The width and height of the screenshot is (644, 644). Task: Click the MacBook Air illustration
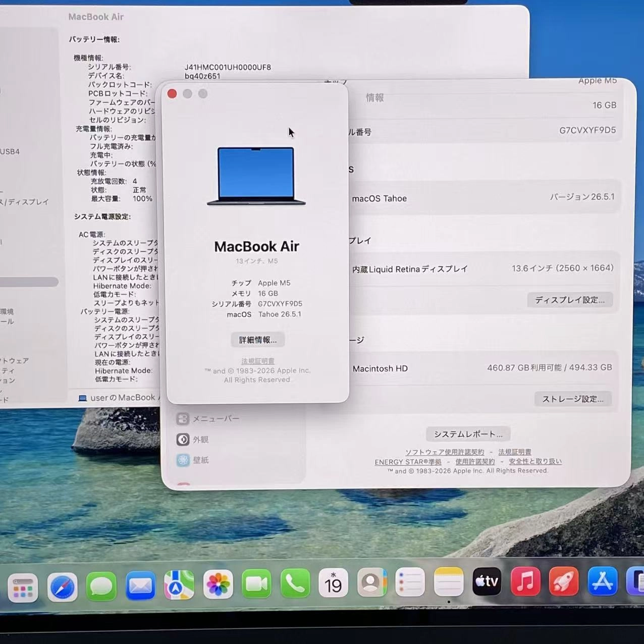tap(256, 176)
